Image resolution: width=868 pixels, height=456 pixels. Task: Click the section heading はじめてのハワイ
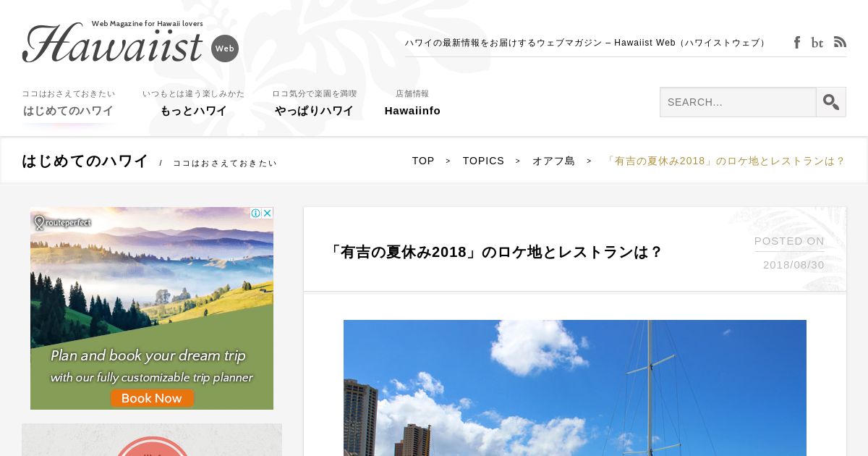[85, 161]
